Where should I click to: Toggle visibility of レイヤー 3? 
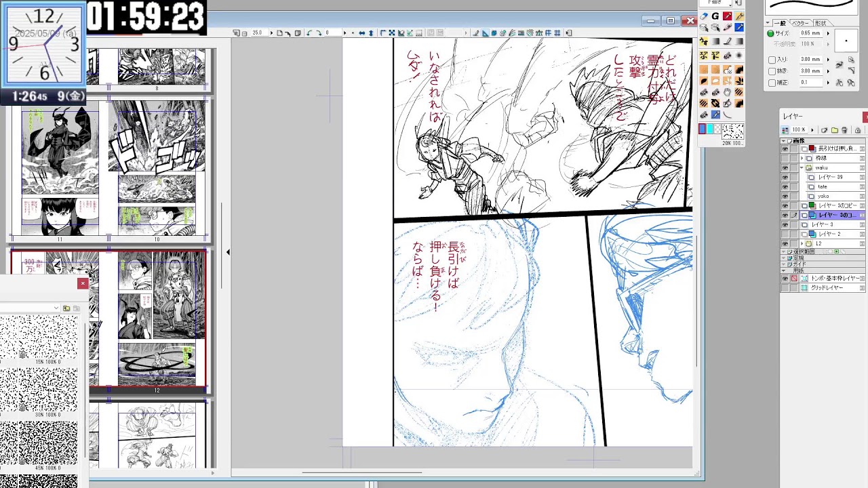point(785,224)
